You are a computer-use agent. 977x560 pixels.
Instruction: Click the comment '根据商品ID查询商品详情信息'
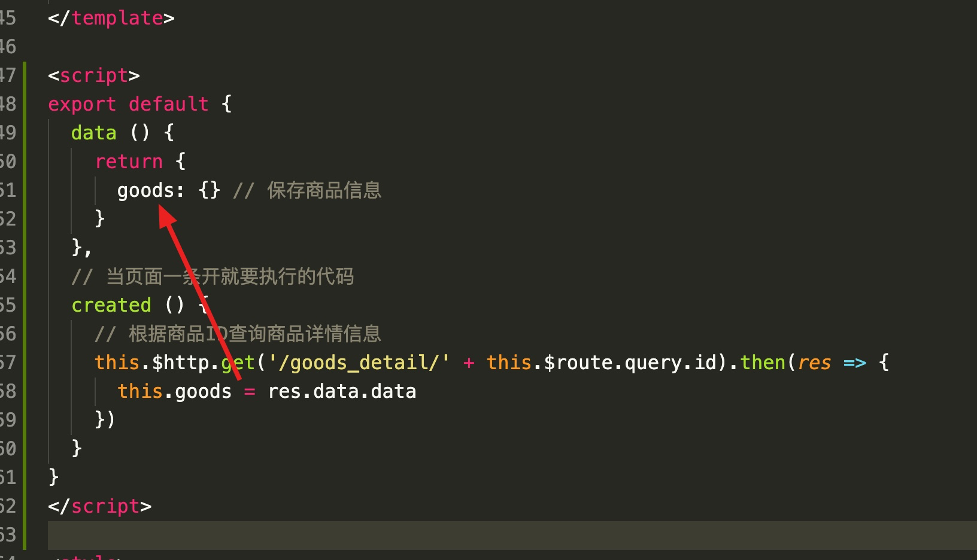point(255,334)
